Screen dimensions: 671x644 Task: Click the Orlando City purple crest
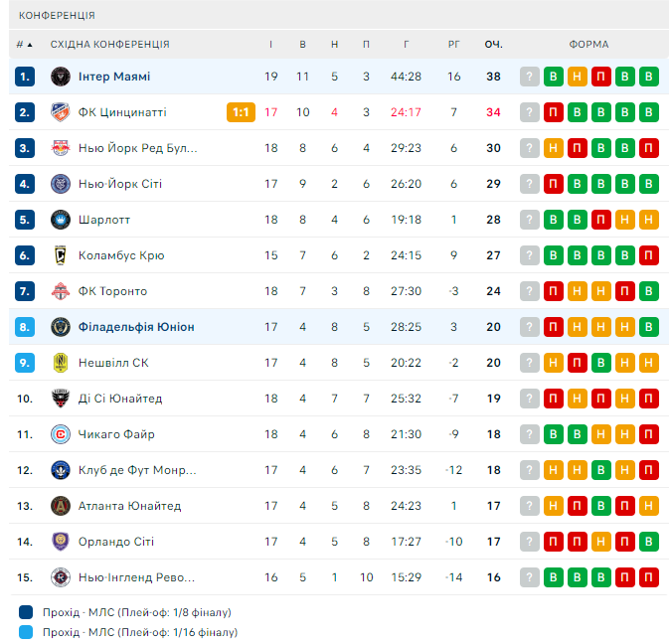click(60, 542)
